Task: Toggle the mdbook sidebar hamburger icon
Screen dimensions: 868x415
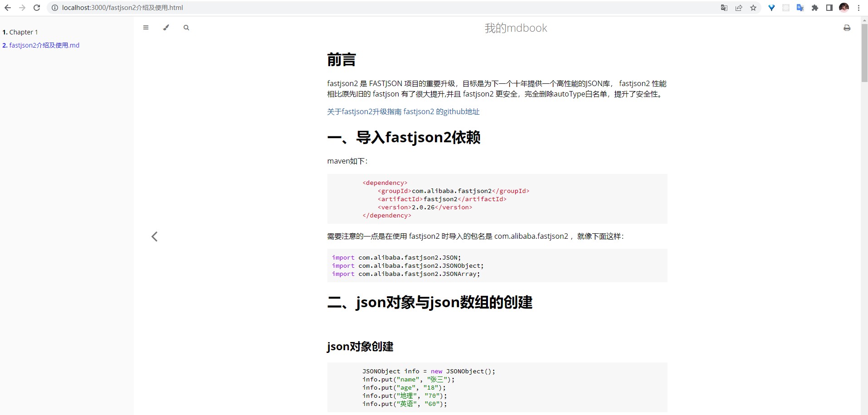Action: tap(146, 28)
